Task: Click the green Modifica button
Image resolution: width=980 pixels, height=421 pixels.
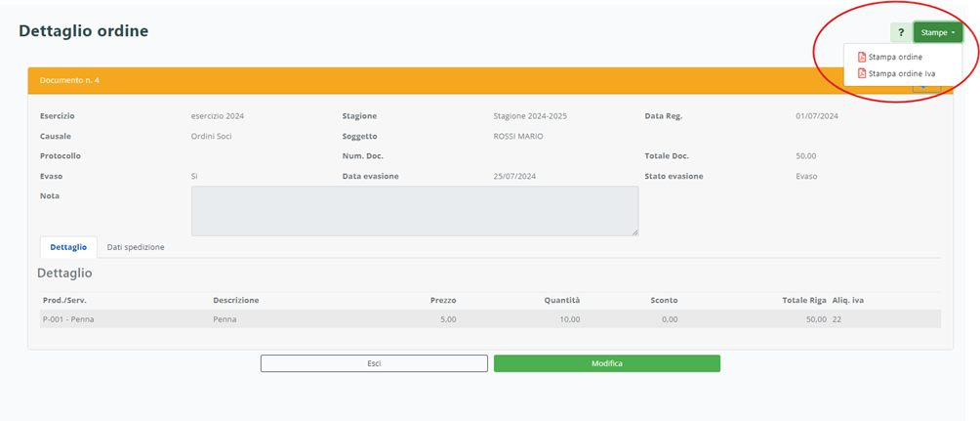Action: coord(606,363)
